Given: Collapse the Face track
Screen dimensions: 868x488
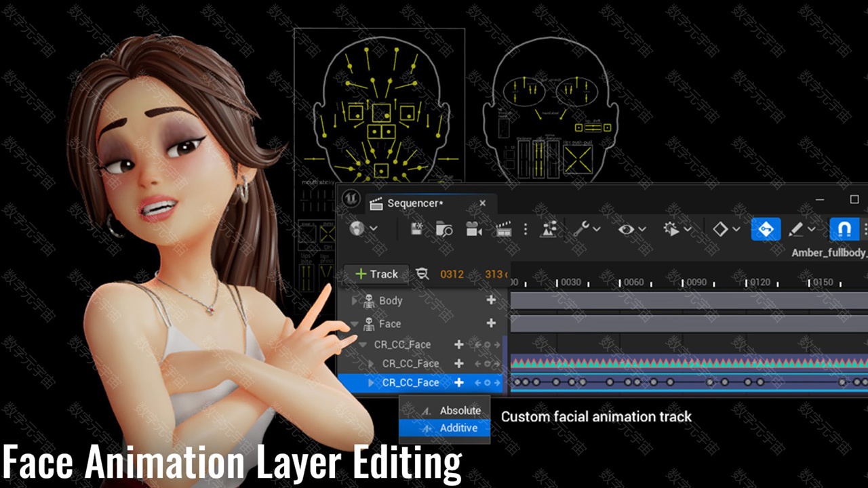Looking at the screenshot, I should [x=353, y=324].
